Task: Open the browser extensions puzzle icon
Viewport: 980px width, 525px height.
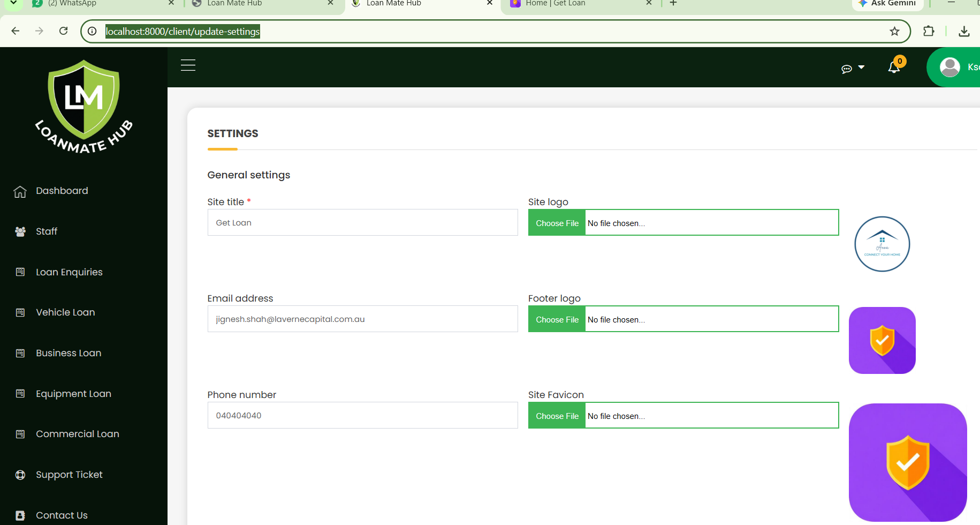Action: click(x=929, y=31)
